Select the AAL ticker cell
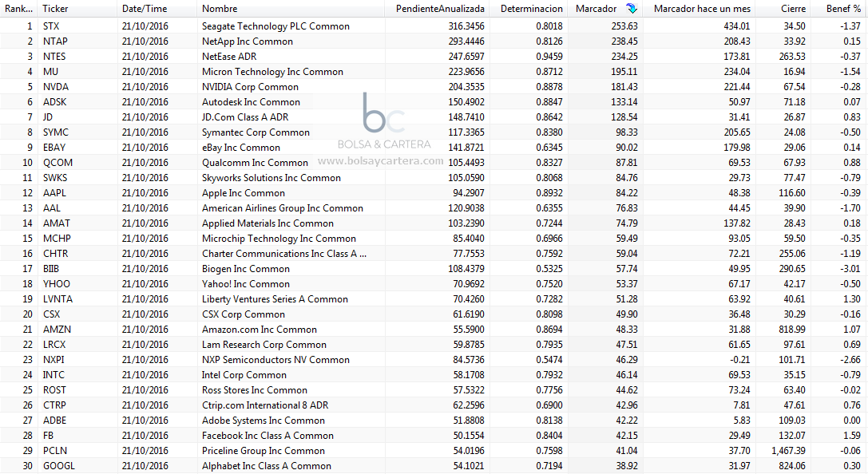The image size is (868, 474). click(51, 208)
